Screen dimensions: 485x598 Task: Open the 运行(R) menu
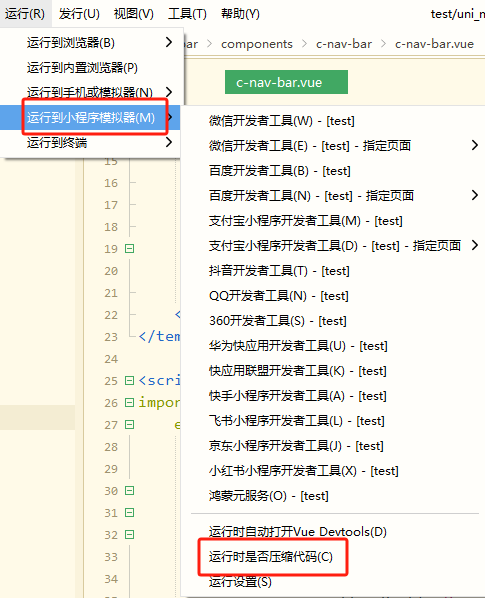click(x=25, y=14)
